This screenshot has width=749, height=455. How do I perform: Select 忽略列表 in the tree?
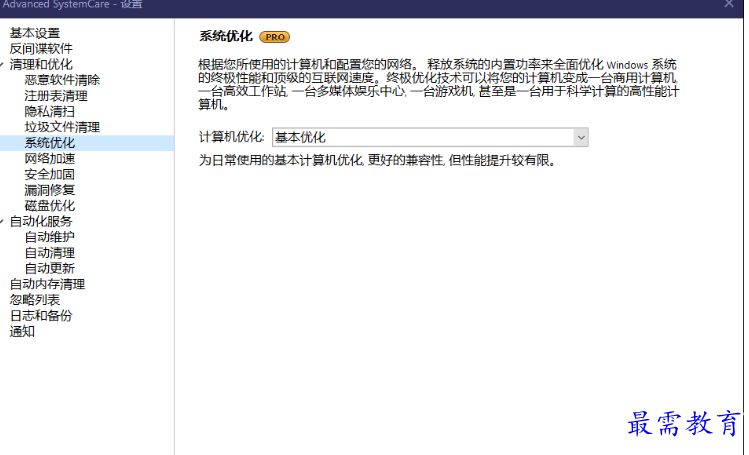pos(35,300)
